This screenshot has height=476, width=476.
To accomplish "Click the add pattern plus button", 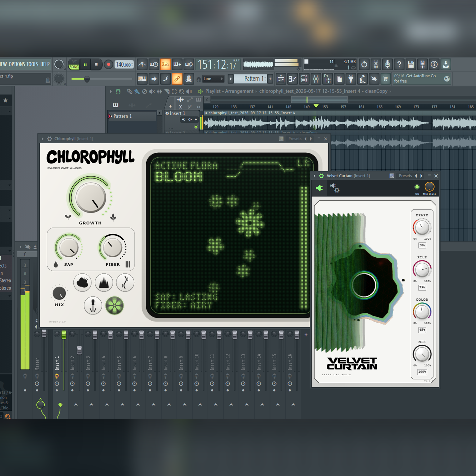I will 270,79.
